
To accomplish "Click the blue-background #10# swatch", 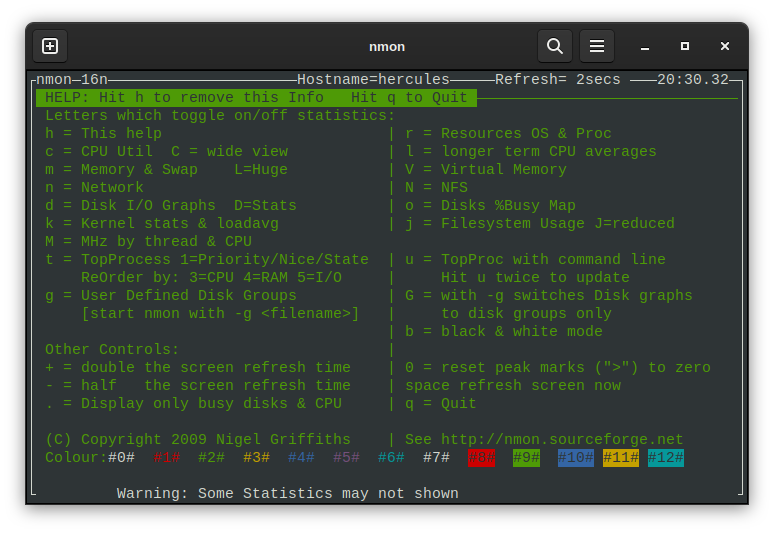I will 576,457.
